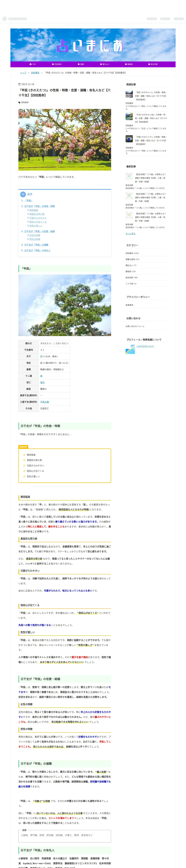Open latest article thumbnail for 34画

[x=129, y=215]
